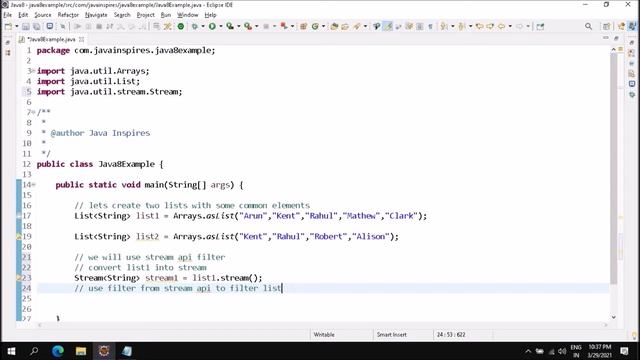640x360 pixels.
Task: Open the Source menu
Action: click(43, 15)
